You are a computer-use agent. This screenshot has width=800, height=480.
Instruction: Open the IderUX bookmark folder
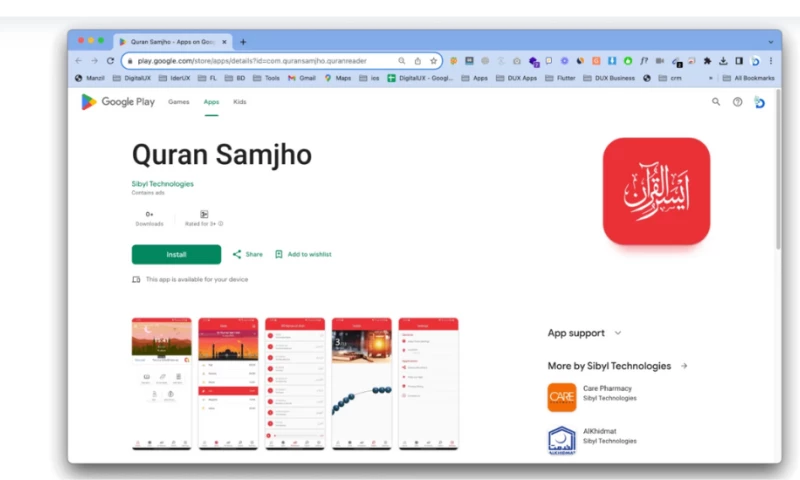pyautogui.click(x=174, y=78)
